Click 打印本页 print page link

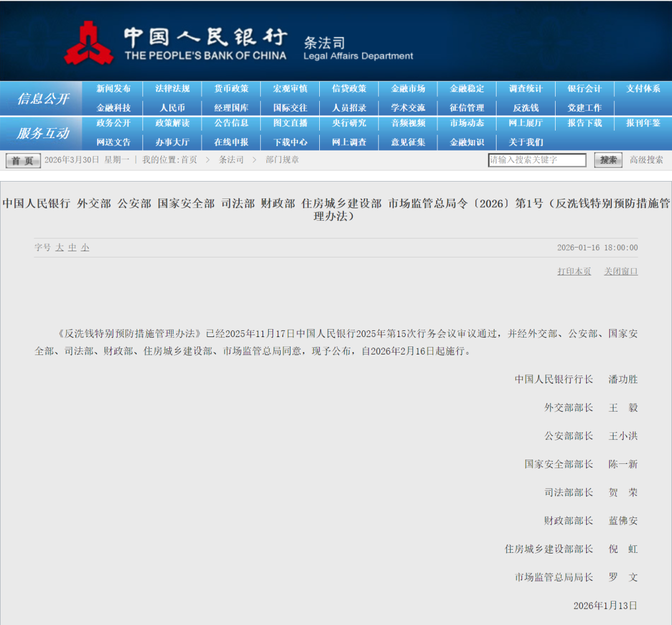pos(574,272)
